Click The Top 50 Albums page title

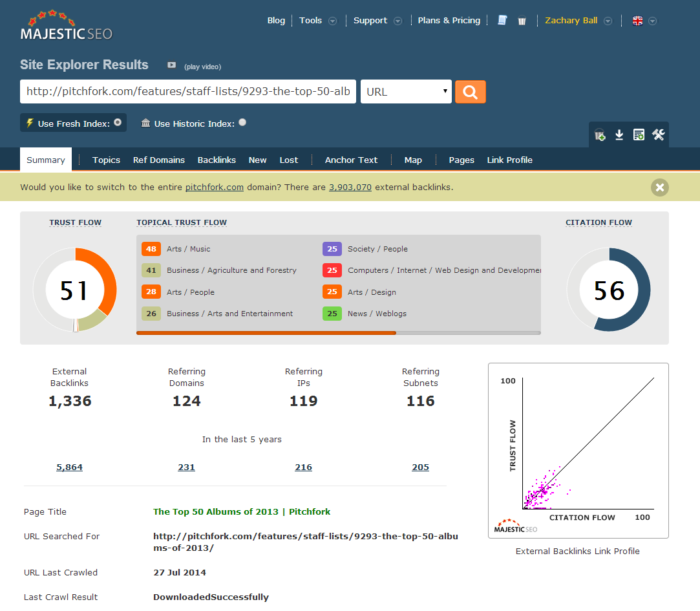(x=242, y=511)
